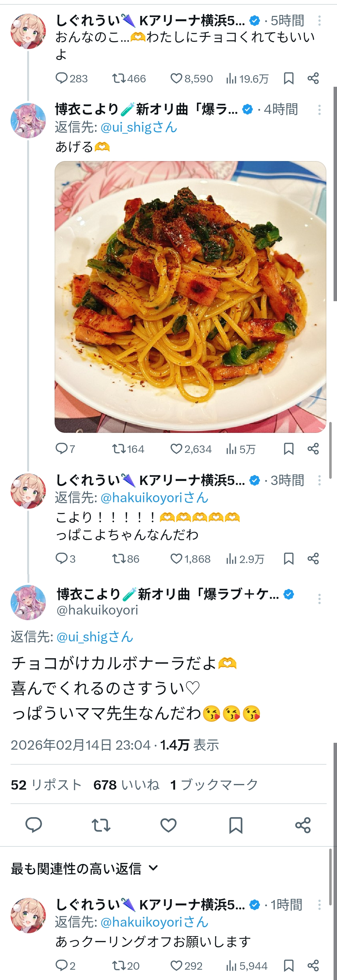Open more options on the 4時間 tweet

pos(319,110)
